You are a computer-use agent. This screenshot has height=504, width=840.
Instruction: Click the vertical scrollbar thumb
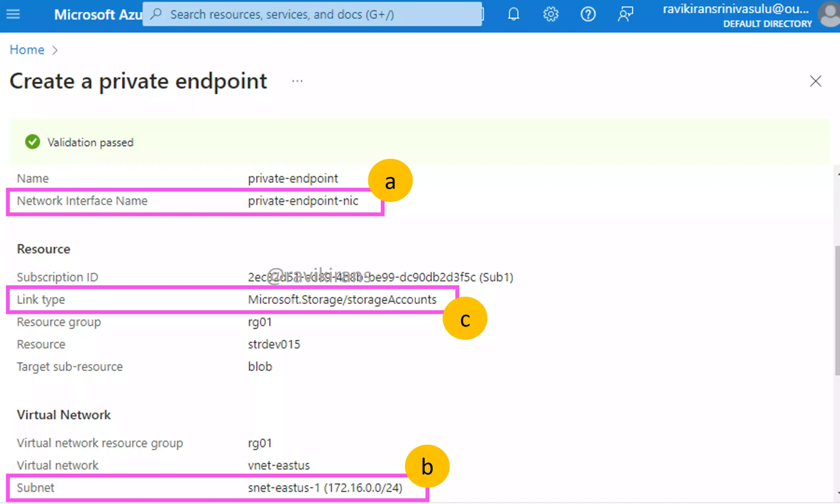pyautogui.click(x=837, y=311)
